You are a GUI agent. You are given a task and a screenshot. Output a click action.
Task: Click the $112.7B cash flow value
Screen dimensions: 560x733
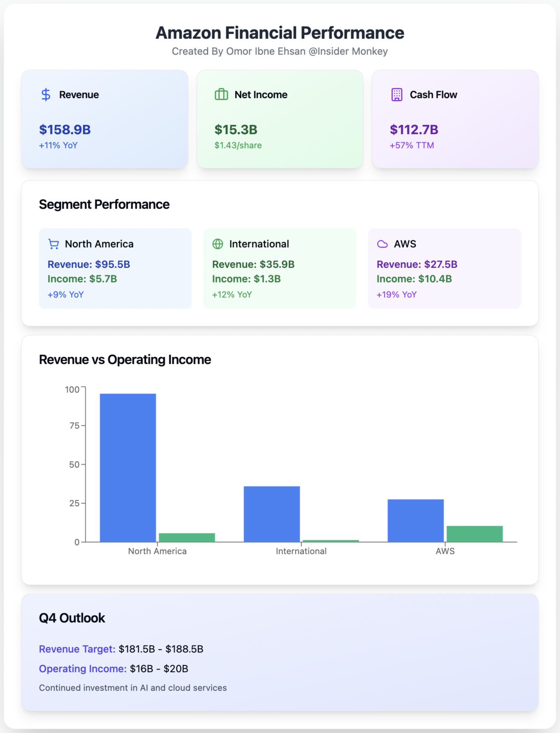[414, 130]
